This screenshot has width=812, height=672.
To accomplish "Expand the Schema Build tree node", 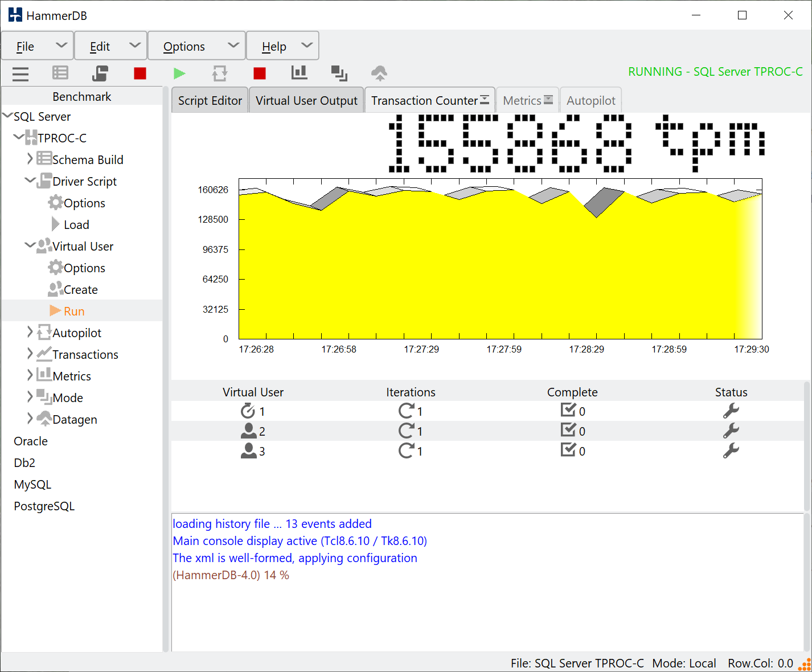I will click(30, 159).
